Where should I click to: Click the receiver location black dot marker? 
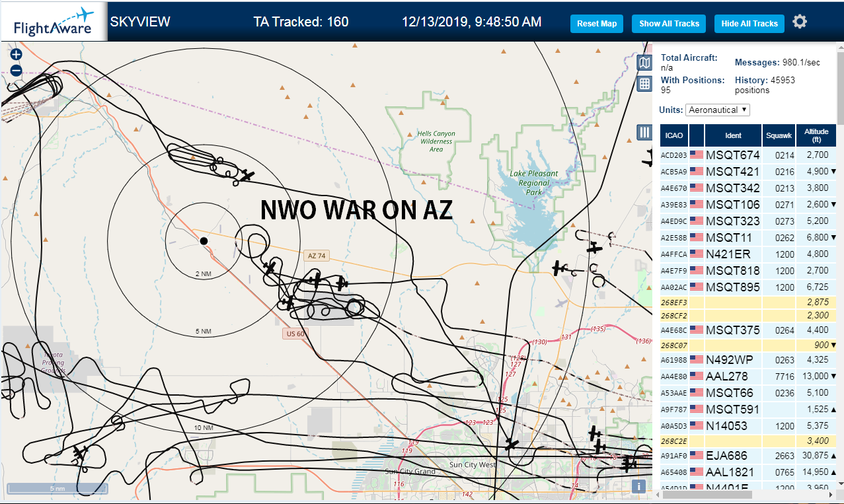pos(204,241)
